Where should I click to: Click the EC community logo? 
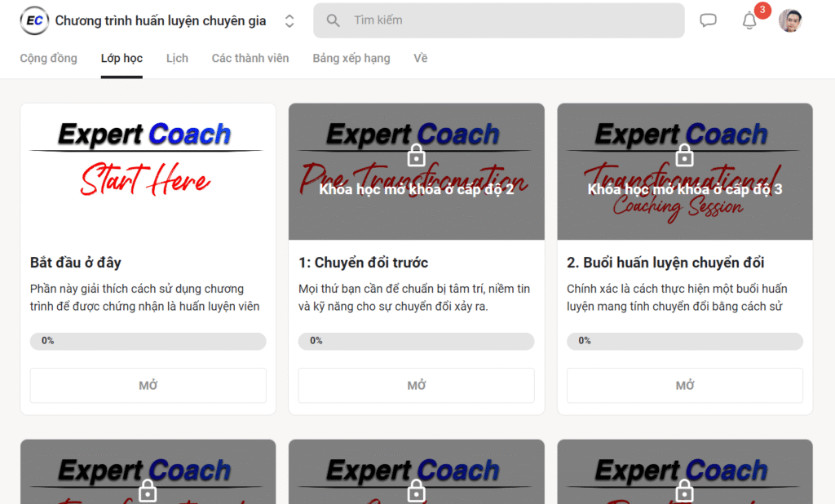(34, 20)
